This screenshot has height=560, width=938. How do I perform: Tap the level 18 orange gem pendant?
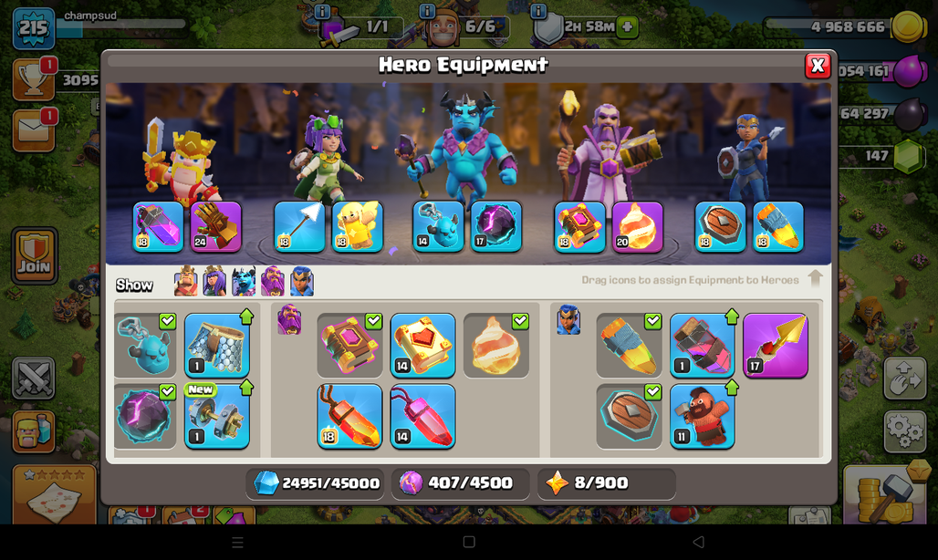(350, 416)
